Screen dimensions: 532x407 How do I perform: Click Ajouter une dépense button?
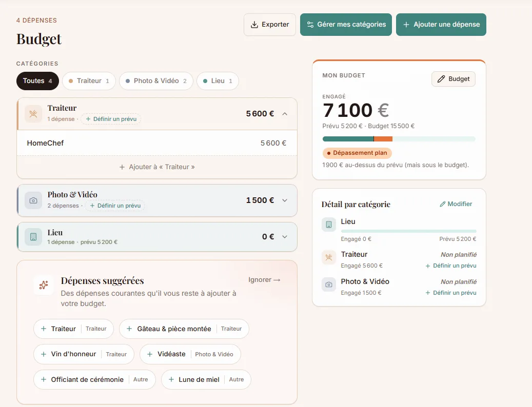(441, 25)
